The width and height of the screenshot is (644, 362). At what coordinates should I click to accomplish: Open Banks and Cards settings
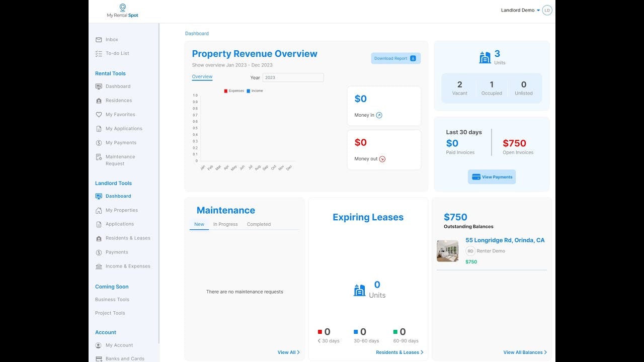[x=125, y=358]
